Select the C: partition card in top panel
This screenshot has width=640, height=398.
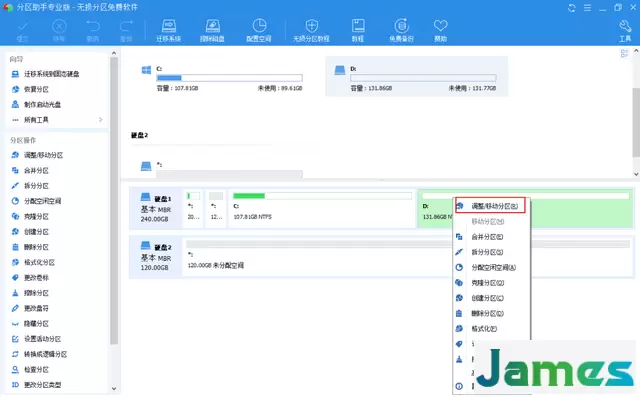coord(222,77)
